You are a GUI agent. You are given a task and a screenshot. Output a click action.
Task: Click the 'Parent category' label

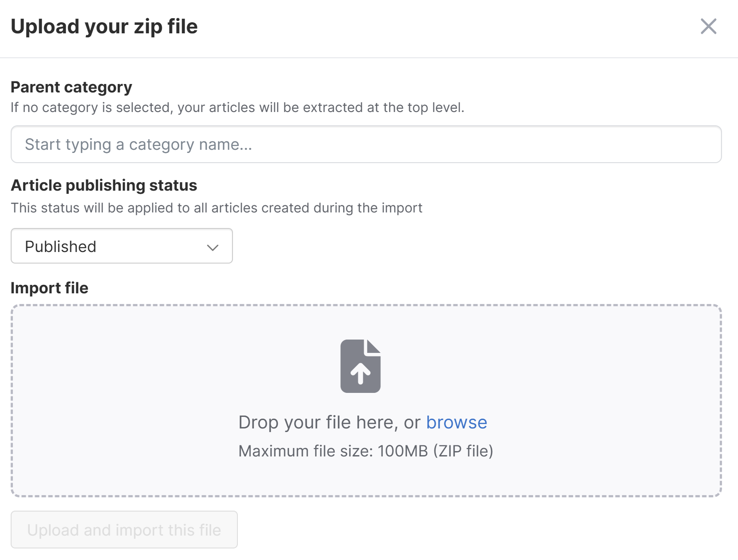coord(71,87)
